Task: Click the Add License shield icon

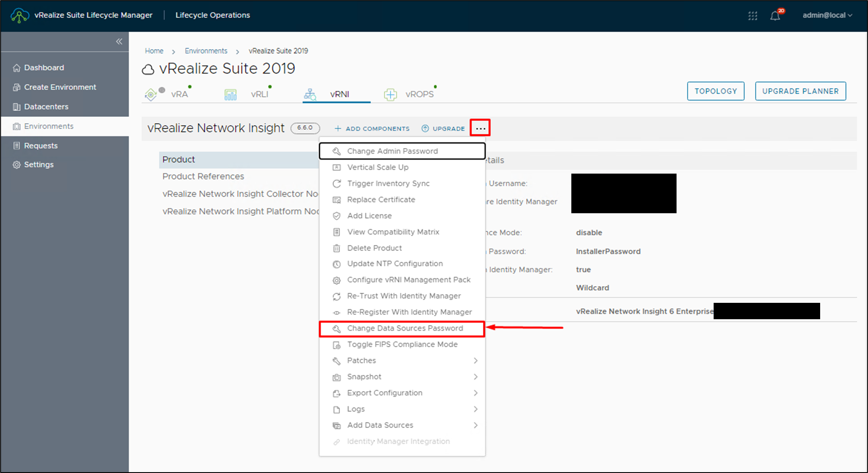Action: coord(337,216)
